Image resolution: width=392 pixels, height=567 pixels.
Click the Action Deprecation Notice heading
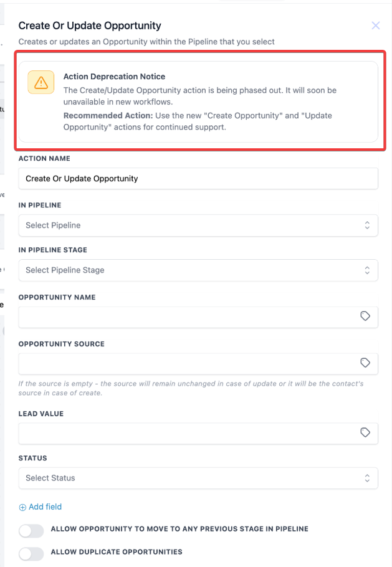point(114,77)
